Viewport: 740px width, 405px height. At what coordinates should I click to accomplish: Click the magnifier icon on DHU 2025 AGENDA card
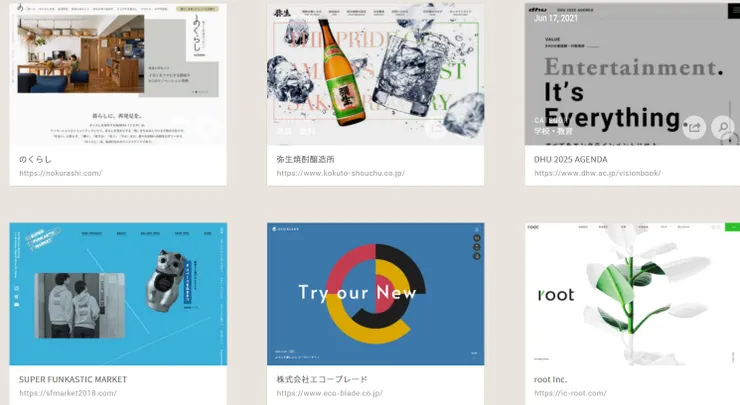(x=723, y=127)
